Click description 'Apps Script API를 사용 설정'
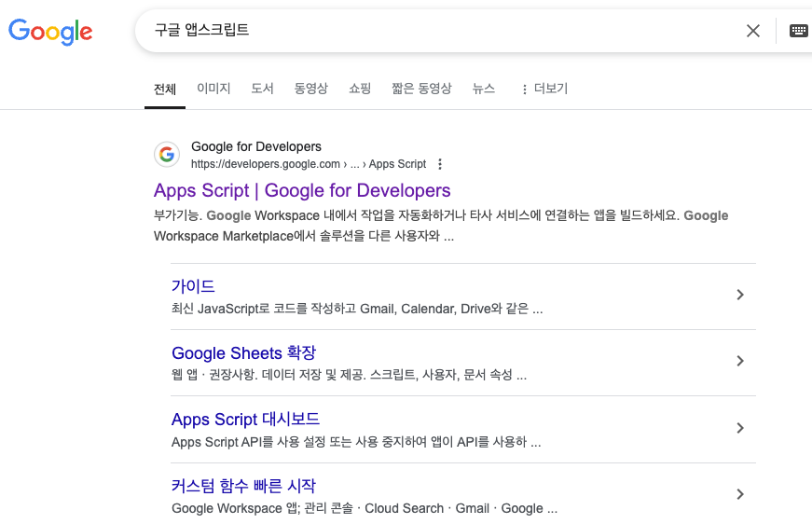The width and height of the screenshot is (812, 524). pos(356,442)
